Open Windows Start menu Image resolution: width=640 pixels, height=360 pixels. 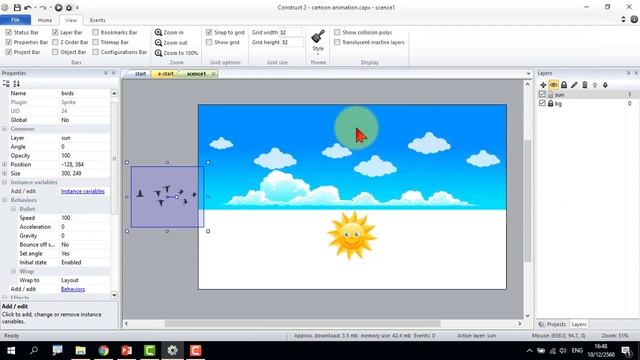click(x=11, y=350)
